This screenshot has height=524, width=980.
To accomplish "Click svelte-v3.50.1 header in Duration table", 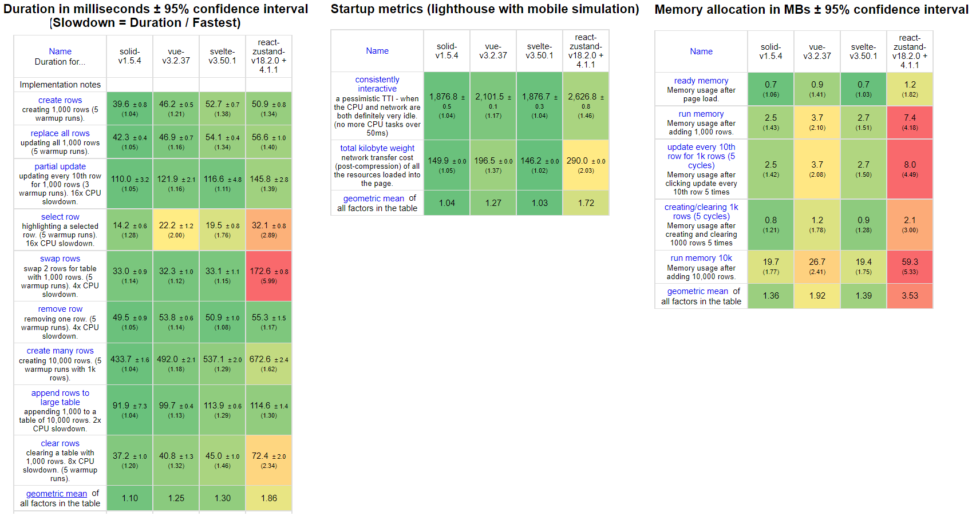I will (x=223, y=56).
